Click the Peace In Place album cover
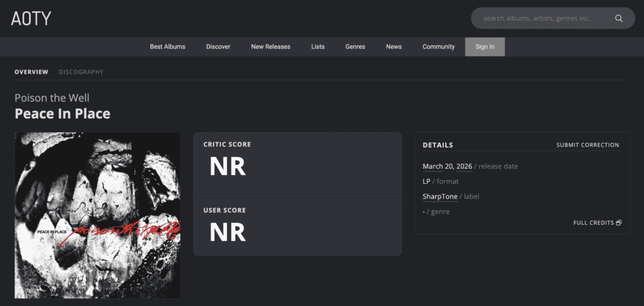This screenshot has height=306, width=644. (97, 215)
